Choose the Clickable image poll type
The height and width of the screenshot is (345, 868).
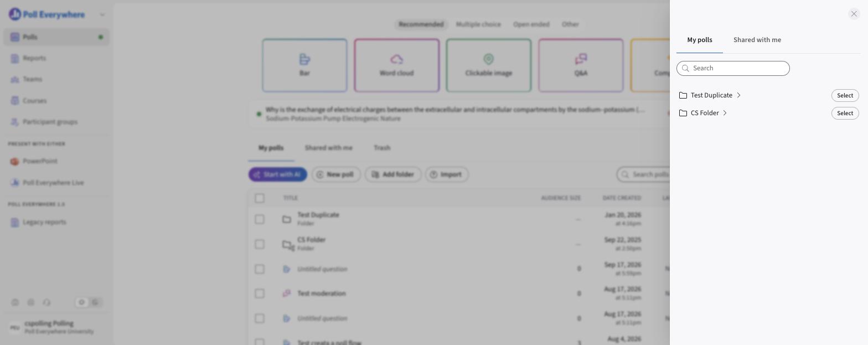[489, 65]
